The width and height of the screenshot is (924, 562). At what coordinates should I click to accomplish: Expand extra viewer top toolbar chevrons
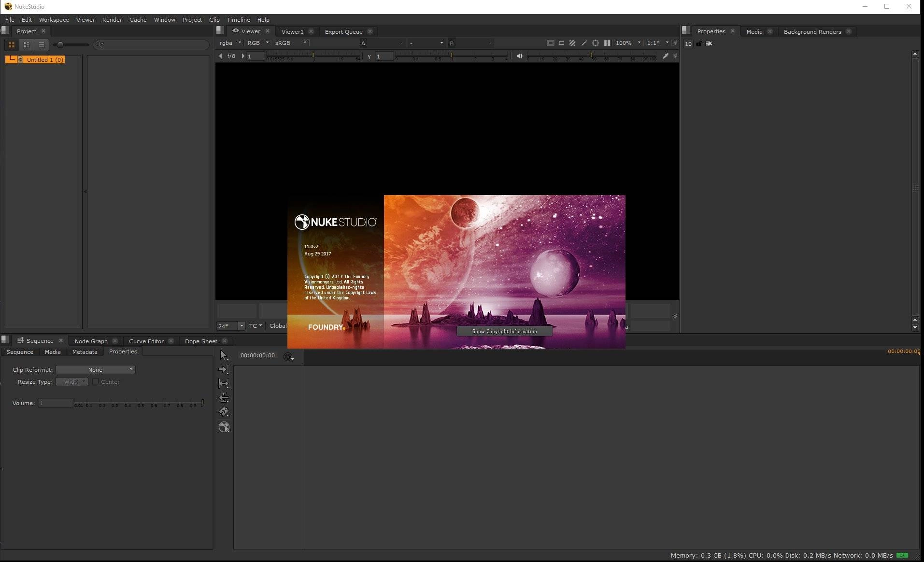point(675,43)
